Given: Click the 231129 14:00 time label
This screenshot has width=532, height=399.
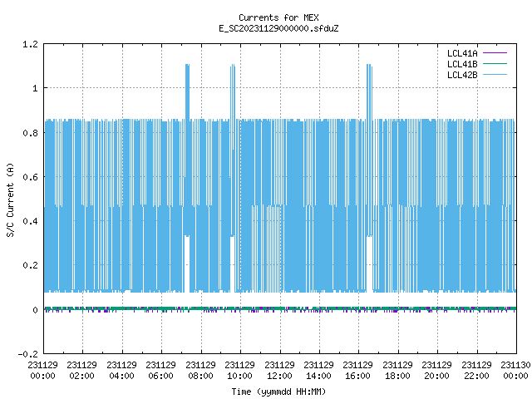Looking at the screenshot, I should pos(318,371).
